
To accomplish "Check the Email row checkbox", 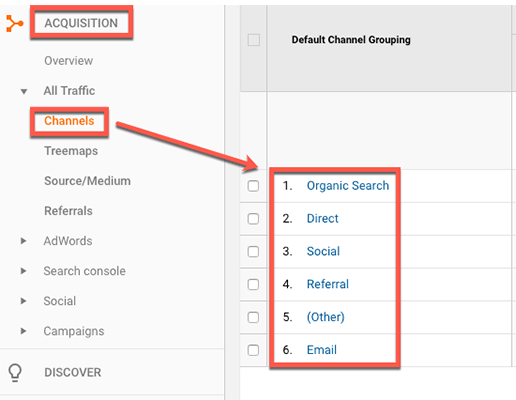I will click(x=253, y=350).
